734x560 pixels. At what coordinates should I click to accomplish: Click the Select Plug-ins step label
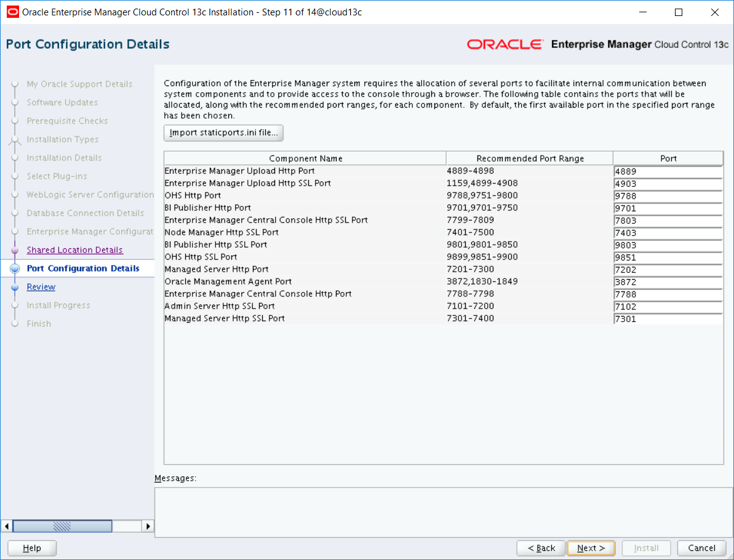[x=57, y=176]
